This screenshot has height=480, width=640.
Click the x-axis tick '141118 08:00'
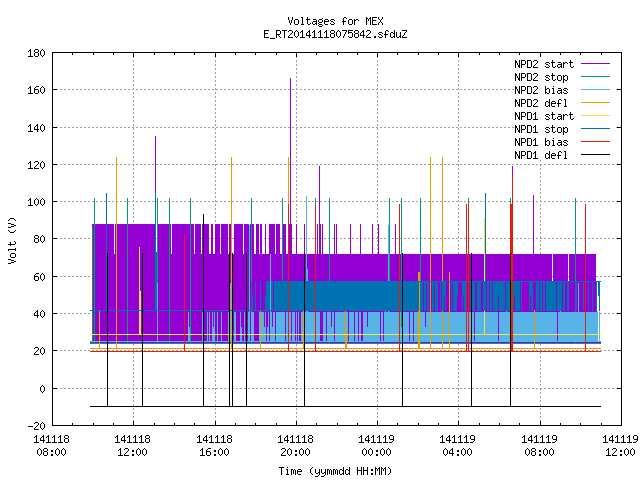(x=51, y=446)
